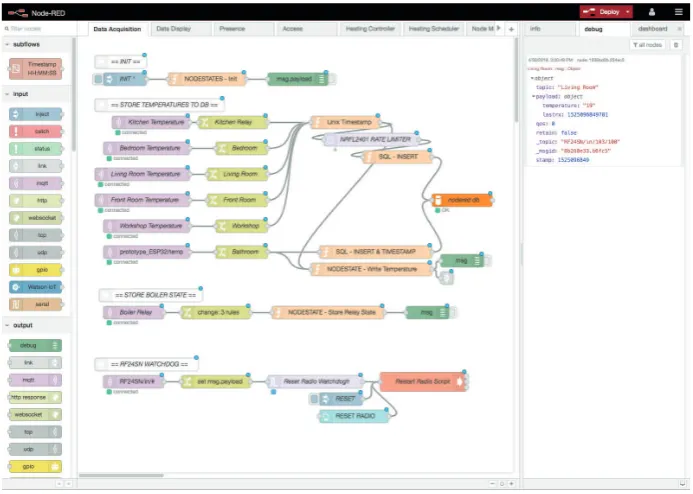Image resolution: width=693 pixels, height=494 pixels.
Task: Select the catch palette node
Action: coord(35,132)
